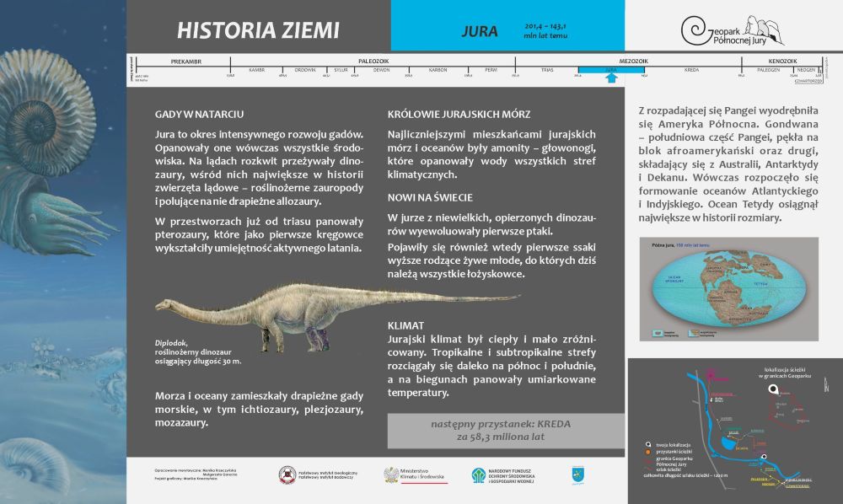Click the location pin on the Geopark inset map
Viewport: 843px width, 504px height.
[774, 389]
